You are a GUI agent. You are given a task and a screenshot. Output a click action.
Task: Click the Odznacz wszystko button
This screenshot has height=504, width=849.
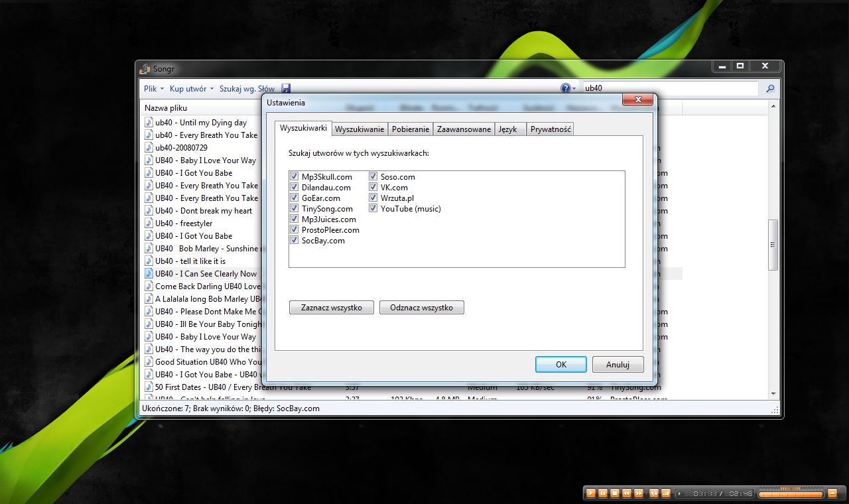[422, 308]
